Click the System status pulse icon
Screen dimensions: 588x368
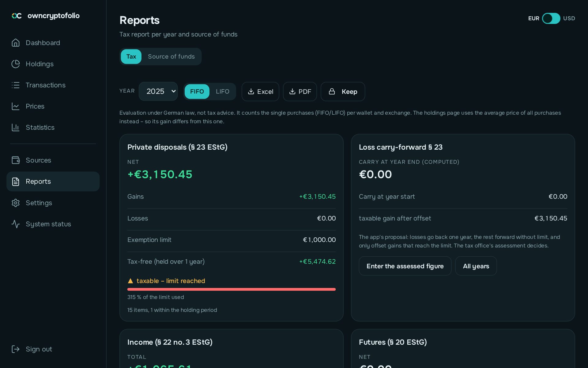click(16, 224)
